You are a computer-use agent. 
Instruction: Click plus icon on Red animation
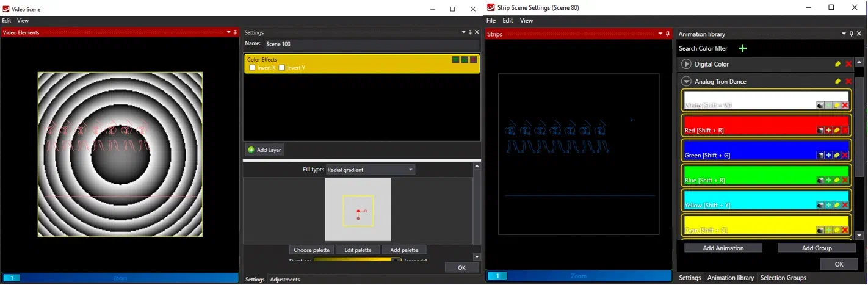(x=828, y=130)
